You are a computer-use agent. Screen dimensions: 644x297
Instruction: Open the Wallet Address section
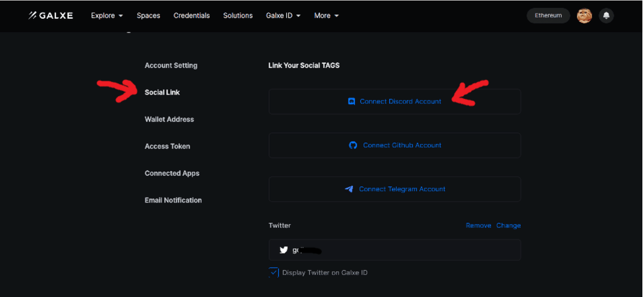(x=169, y=119)
